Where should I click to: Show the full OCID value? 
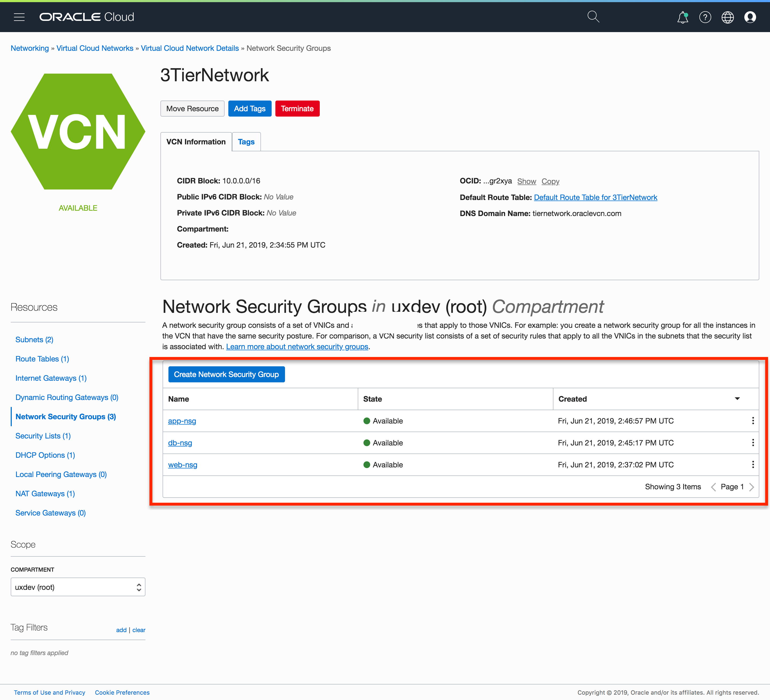(x=526, y=181)
